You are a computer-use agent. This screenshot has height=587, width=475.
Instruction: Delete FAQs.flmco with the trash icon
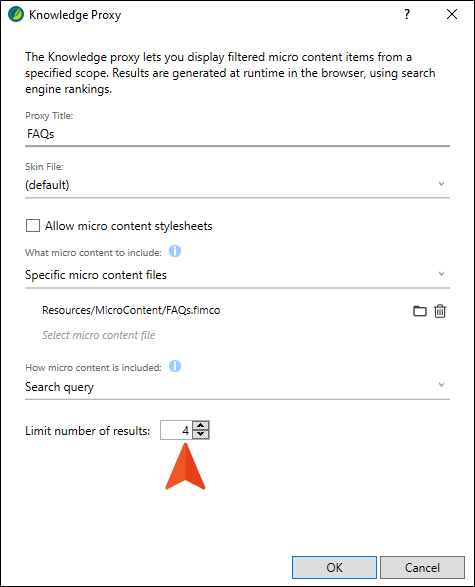(x=440, y=311)
